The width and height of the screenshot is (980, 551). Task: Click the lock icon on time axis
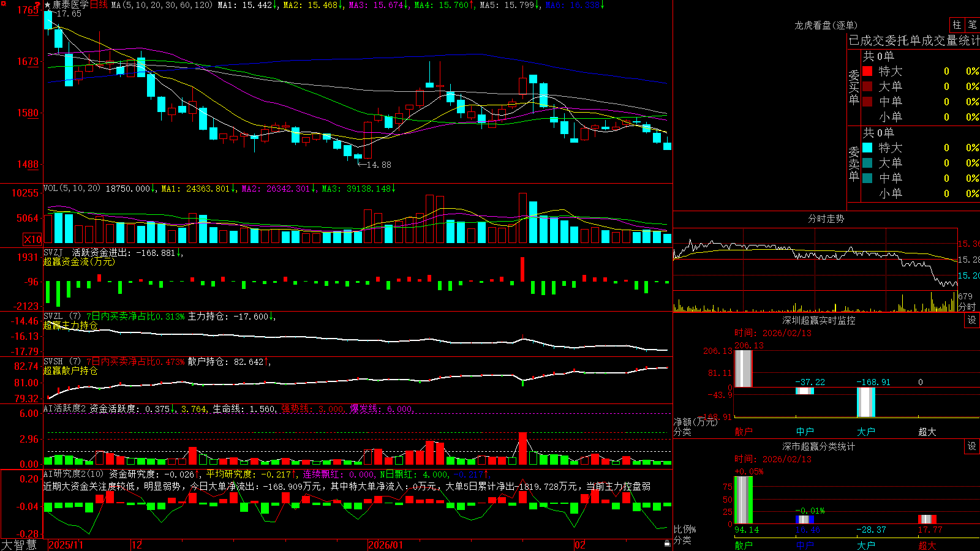[x=667, y=544]
